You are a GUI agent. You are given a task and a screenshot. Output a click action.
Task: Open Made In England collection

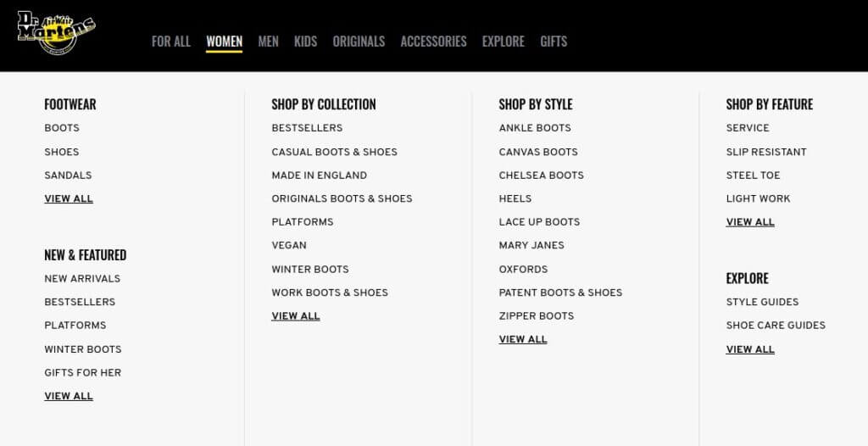coord(320,175)
